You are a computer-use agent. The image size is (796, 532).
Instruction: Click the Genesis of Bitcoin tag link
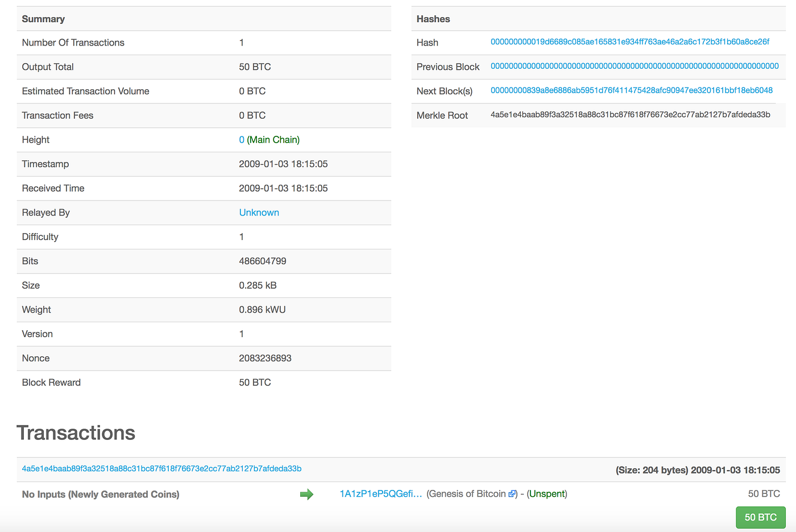tap(467, 494)
